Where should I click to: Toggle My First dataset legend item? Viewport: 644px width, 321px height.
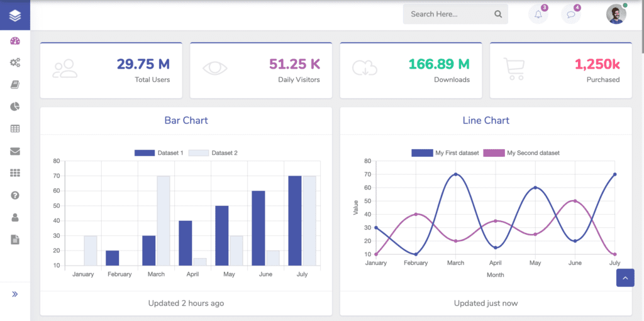click(x=445, y=153)
